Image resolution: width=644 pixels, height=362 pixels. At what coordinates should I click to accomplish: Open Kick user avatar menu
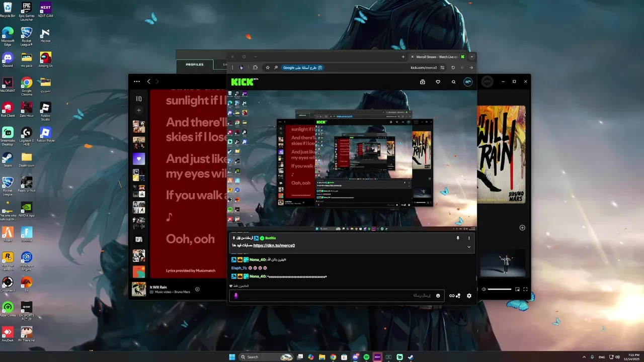pyautogui.click(x=468, y=82)
